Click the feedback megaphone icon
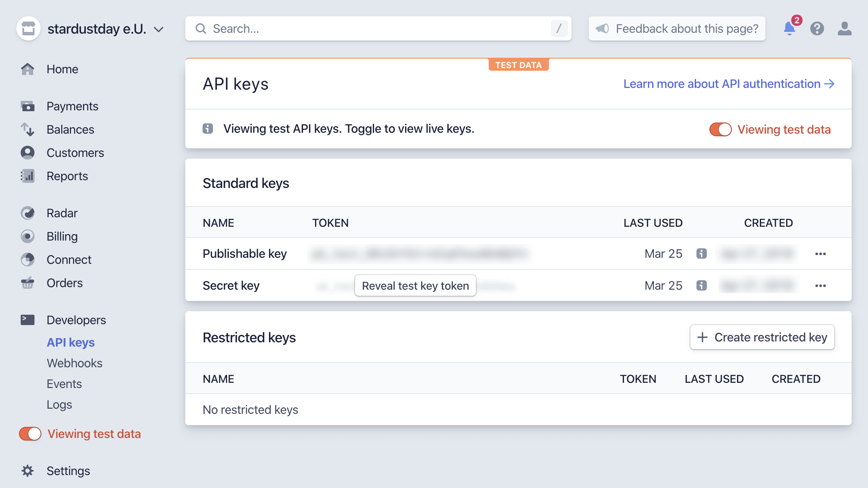 pyautogui.click(x=602, y=28)
